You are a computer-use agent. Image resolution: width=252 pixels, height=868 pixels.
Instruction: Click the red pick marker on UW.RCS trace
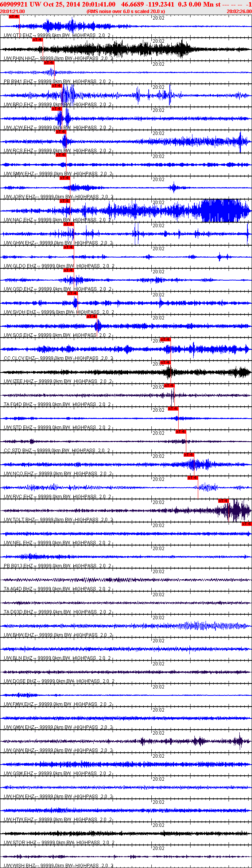click(61, 132)
